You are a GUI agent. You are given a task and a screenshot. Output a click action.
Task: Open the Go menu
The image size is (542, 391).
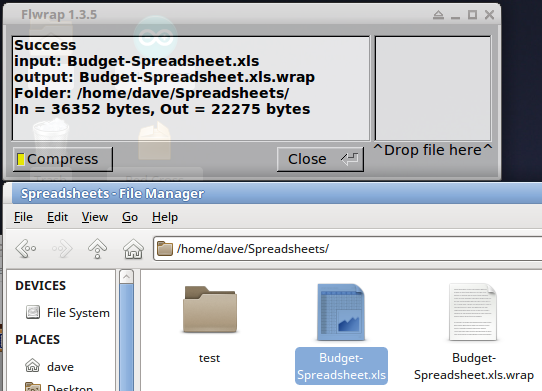[130, 217]
